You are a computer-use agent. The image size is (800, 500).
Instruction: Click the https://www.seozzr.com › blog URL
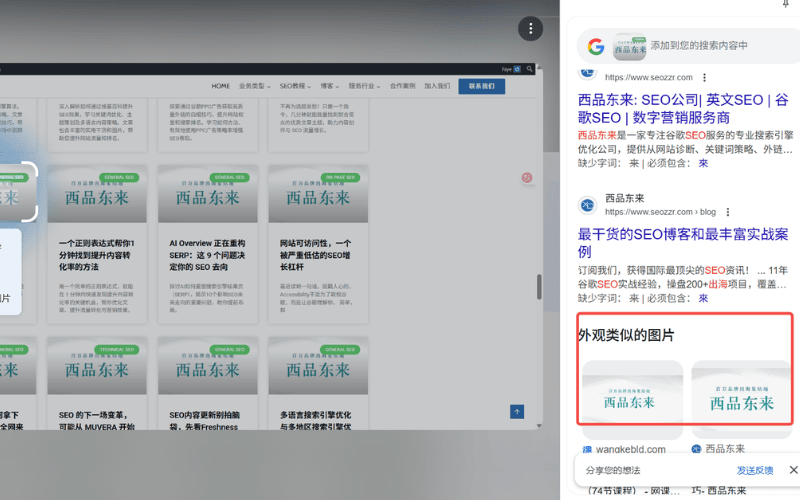(660, 212)
